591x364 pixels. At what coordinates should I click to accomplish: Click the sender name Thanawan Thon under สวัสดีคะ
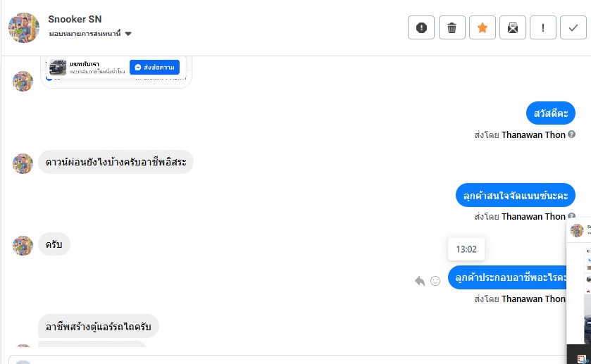point(533,134)
